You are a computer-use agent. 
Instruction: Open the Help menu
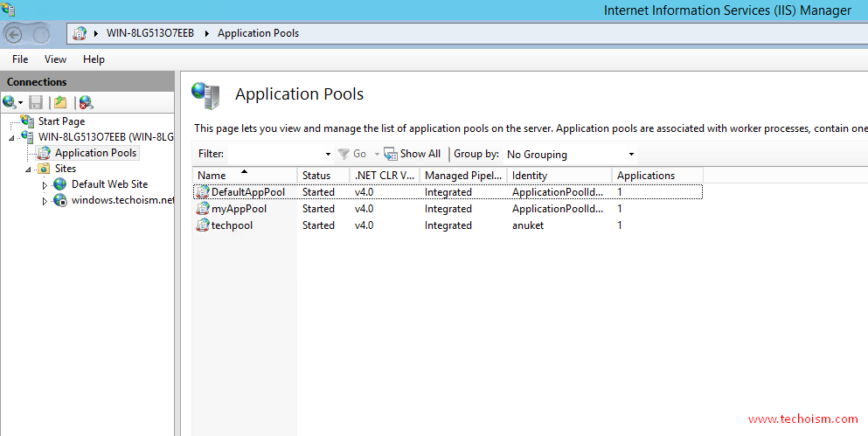pyautogui.click(x=94, y=59)
